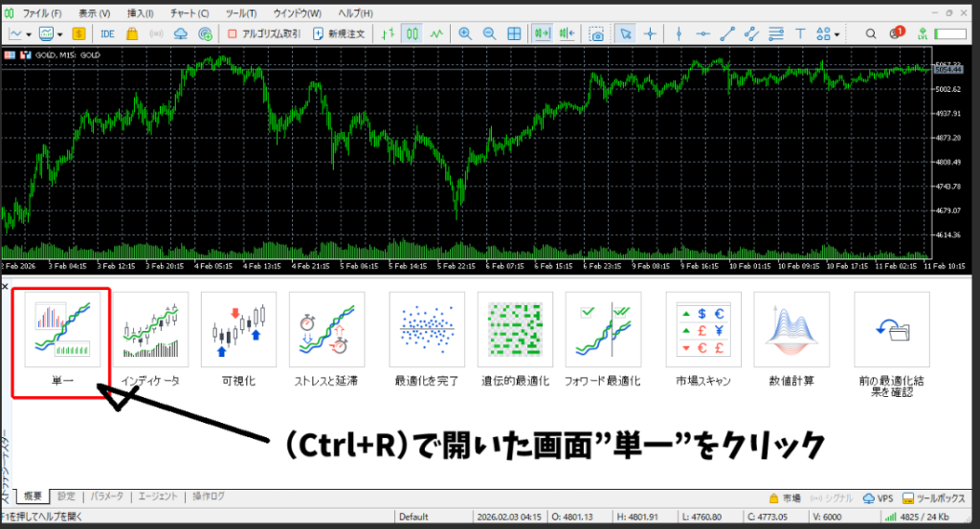Open the MetaEditor IDE toolbar icon
The width and height of the screenshot is (980, 529).
click(107, 33)
